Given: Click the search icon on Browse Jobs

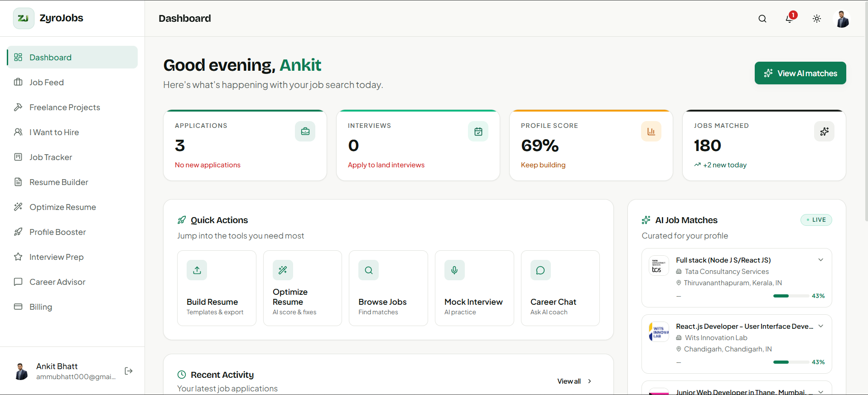Looking at the screenshot, I should tap(369, 270).
